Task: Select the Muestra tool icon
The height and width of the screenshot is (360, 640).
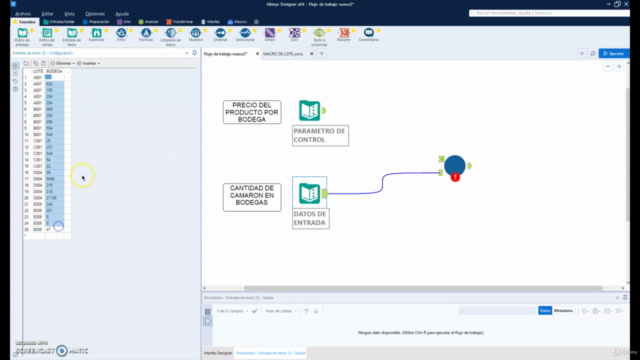Action: click(196, 33)
